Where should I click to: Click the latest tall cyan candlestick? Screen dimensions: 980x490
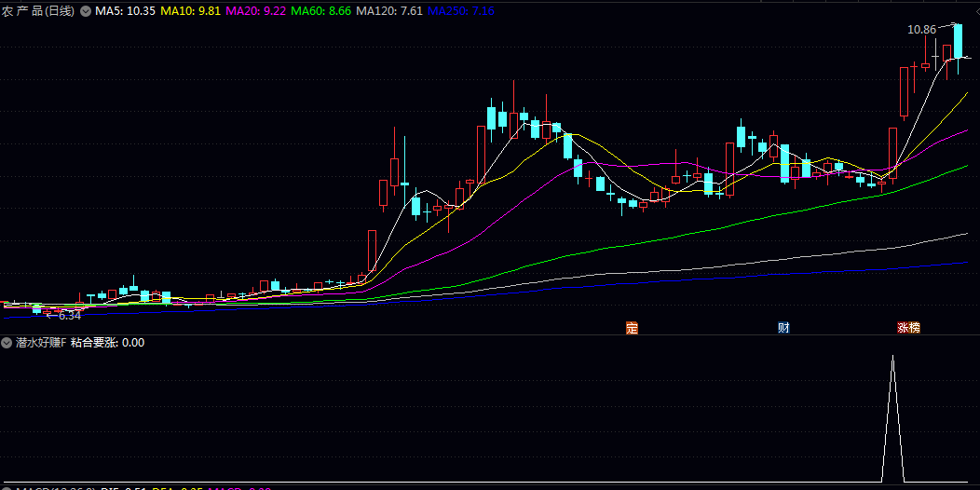click(958, 41)
